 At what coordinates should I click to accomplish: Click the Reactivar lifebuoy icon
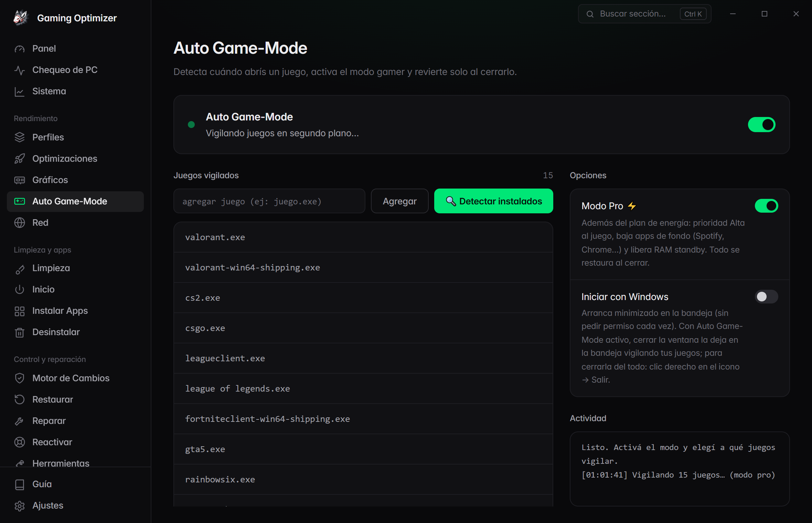tap(20, 442)
